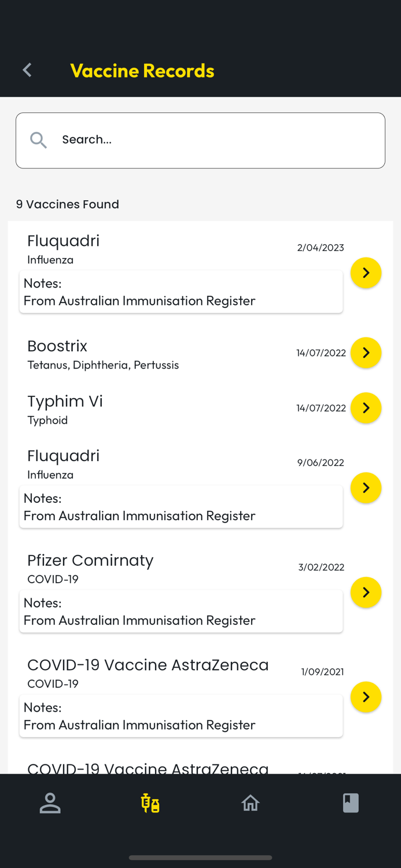Open the Typhim Vi typhoid record

pos(65,401)
